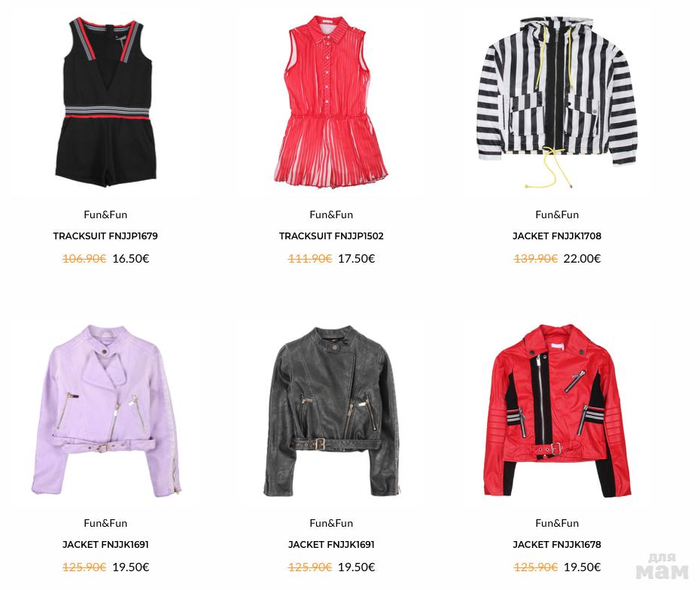View the black leather jacket photo
This screenshot has height=590, width=700.
tap(330, 411)
